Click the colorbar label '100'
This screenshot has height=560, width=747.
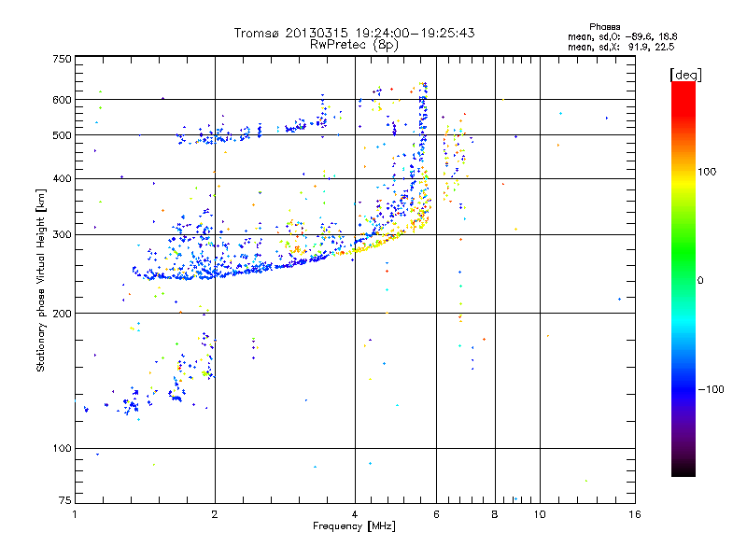(707, 172)
